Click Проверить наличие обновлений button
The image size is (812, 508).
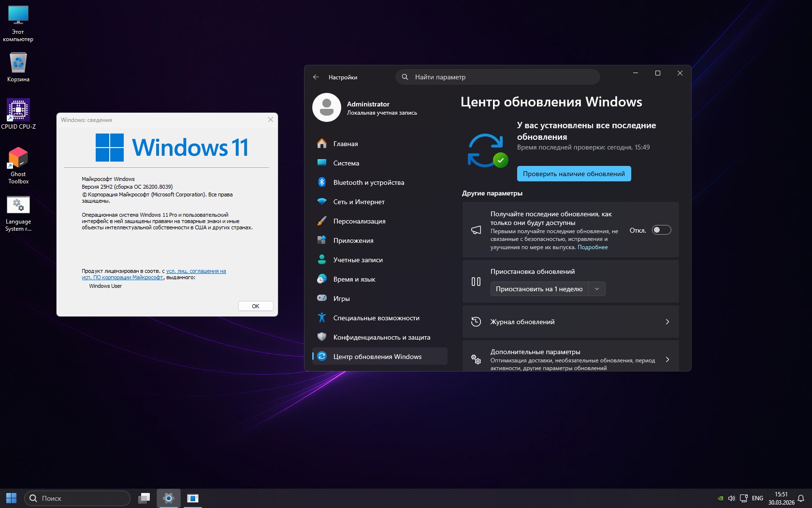pyautogui.click(x=574, y=174)
